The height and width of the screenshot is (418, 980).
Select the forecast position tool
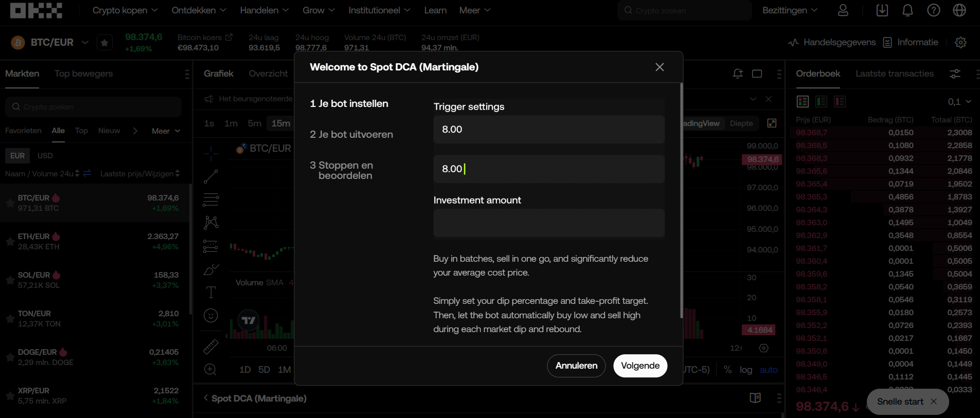[x=211, y=246]
